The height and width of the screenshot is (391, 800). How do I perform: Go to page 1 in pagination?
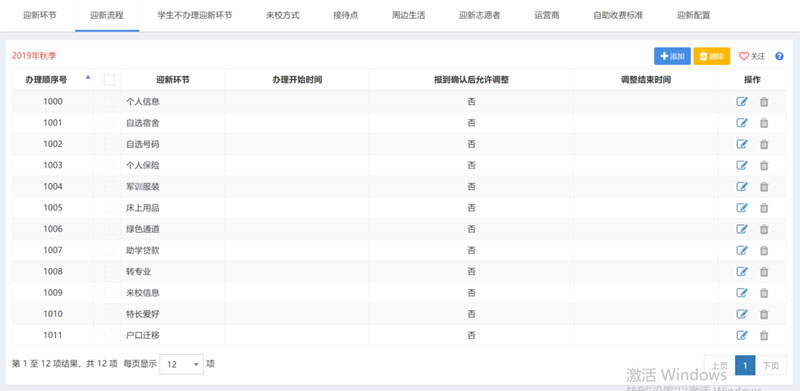[745, 365]
